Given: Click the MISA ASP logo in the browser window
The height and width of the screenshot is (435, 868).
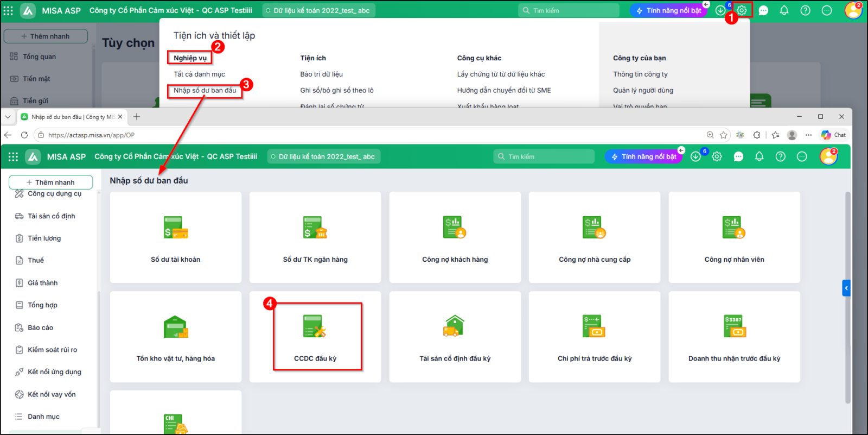Looking at the screenshot, I should [x=33, y=156].
